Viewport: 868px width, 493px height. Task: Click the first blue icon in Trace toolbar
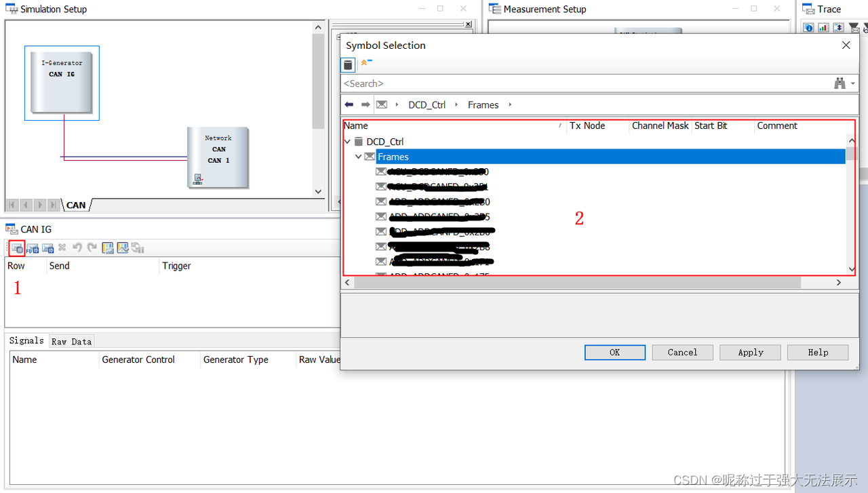[808, 28]
